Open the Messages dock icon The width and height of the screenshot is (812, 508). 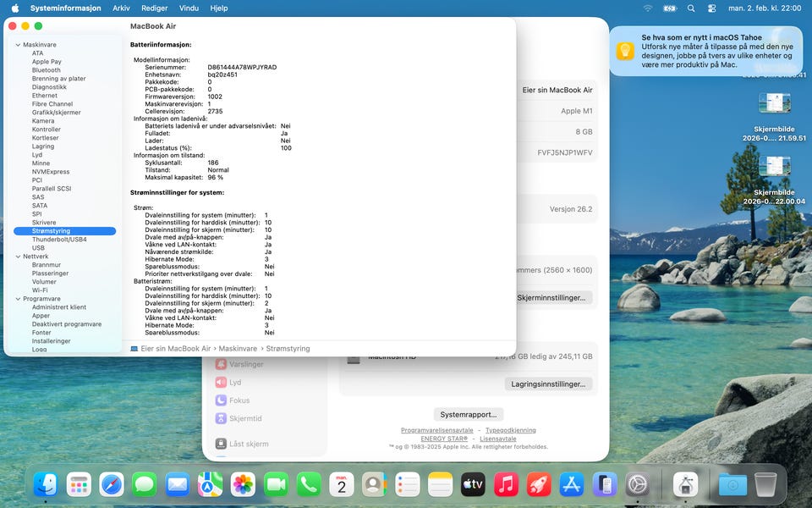point(145,484)
